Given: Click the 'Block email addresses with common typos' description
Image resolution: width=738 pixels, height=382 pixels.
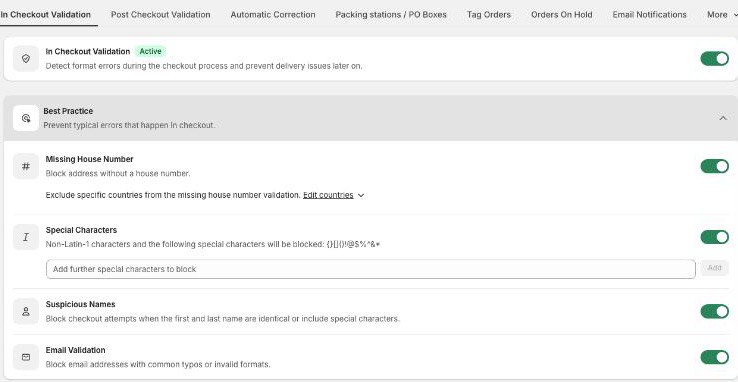Looking at the screenshot, I should [158, 364].
